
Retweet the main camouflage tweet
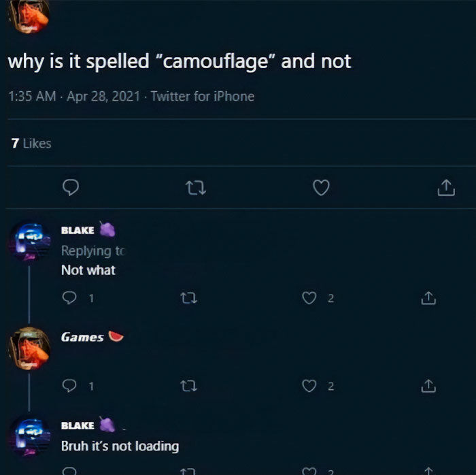[x=196, y=188]
